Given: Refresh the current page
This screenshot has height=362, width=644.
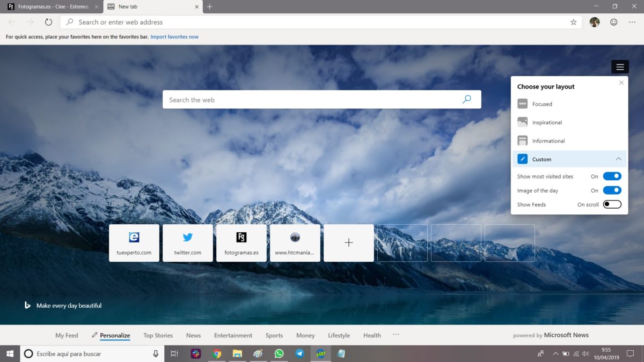Looking at the screenshot, I should (49, 22).
